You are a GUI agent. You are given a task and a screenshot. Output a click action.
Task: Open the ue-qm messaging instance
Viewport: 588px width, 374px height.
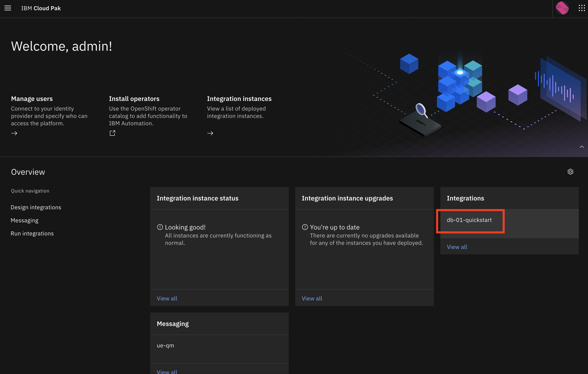(165, 345)
